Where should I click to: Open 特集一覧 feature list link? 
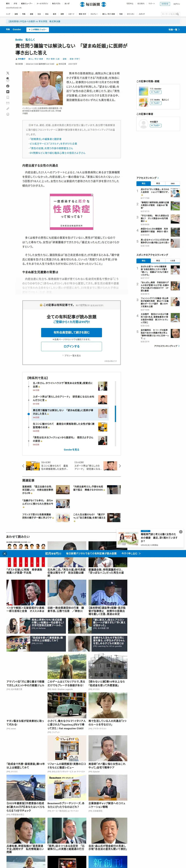(x=174, y=30)
